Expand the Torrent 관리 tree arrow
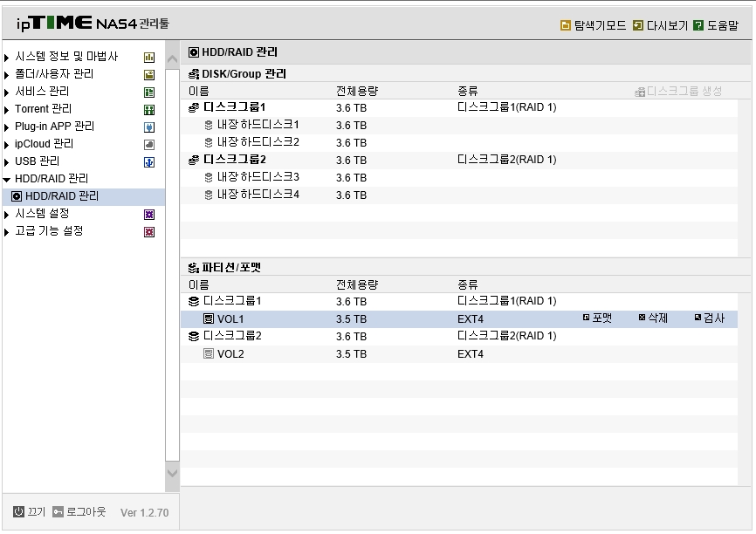Screen dimensions: 756x534 (x=6, y=110)
